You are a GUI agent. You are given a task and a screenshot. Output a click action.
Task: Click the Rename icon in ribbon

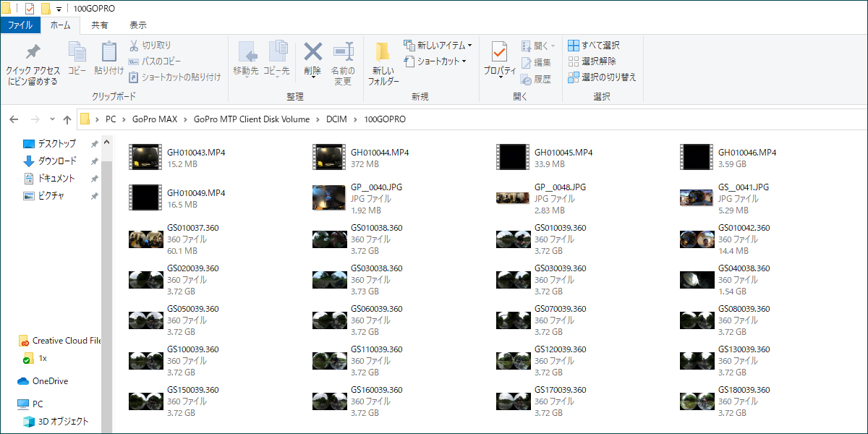click(343, 52)
